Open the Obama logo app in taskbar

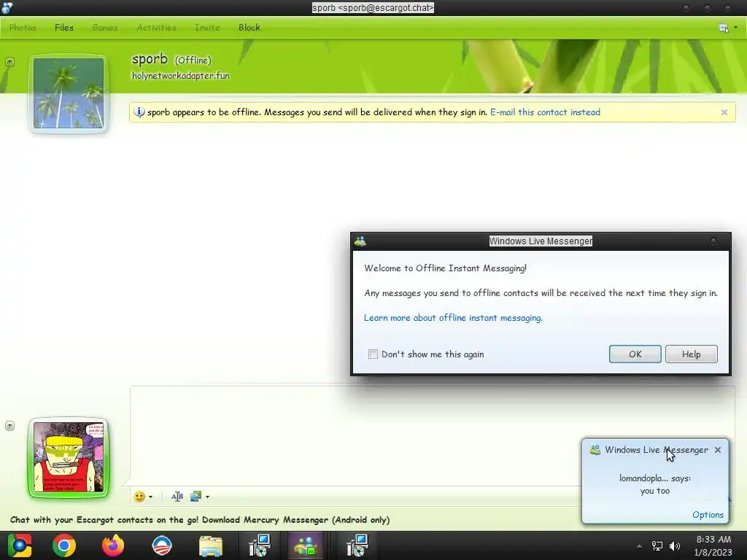[162, 545]
